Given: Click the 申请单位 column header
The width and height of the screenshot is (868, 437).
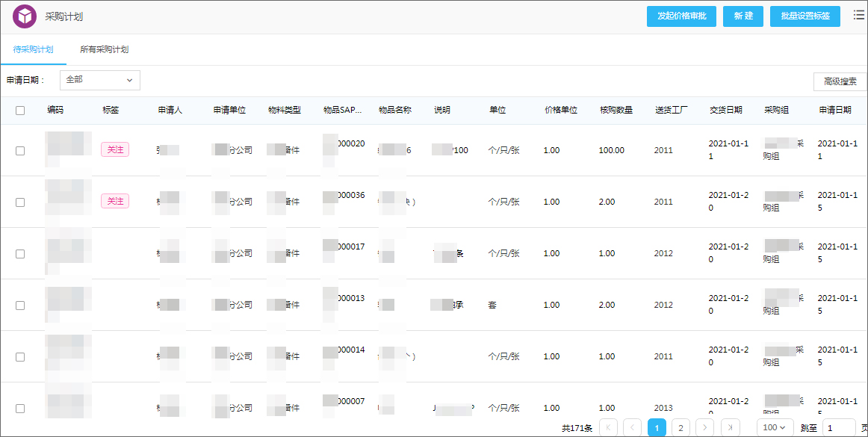Looking at the screenshot, I should click(x=229, y=111).
